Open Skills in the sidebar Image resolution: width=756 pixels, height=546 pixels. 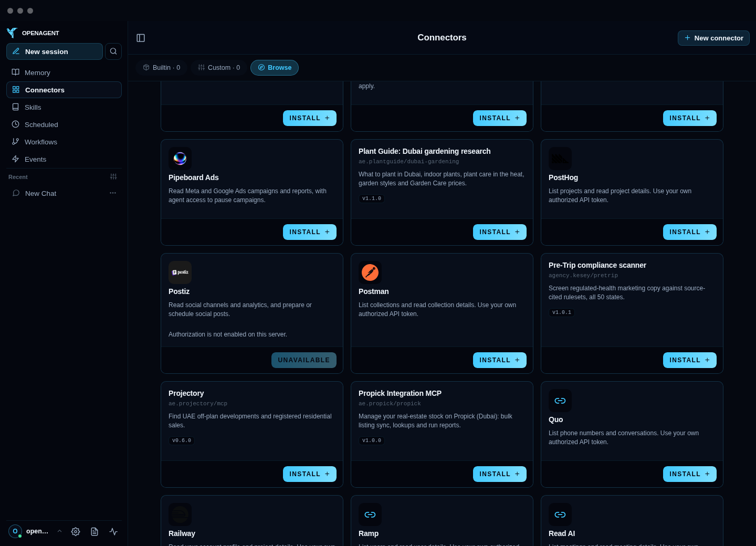tap(64, 107)
